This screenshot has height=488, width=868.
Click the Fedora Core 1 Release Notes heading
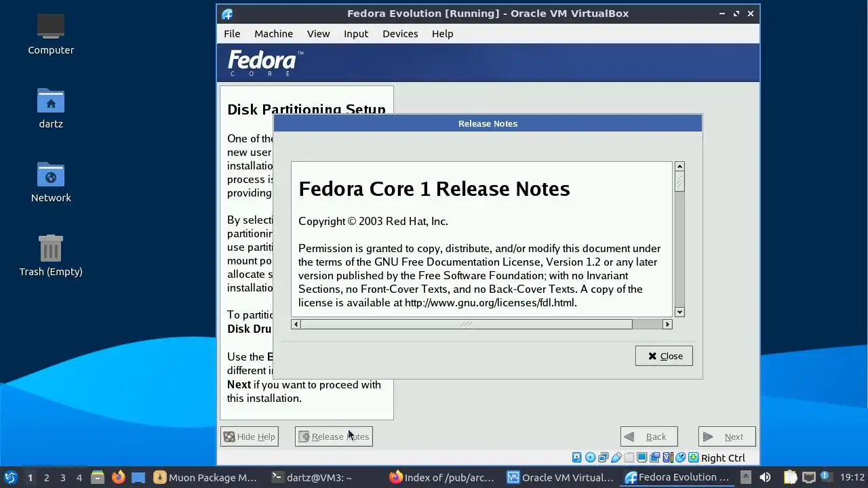434,188
